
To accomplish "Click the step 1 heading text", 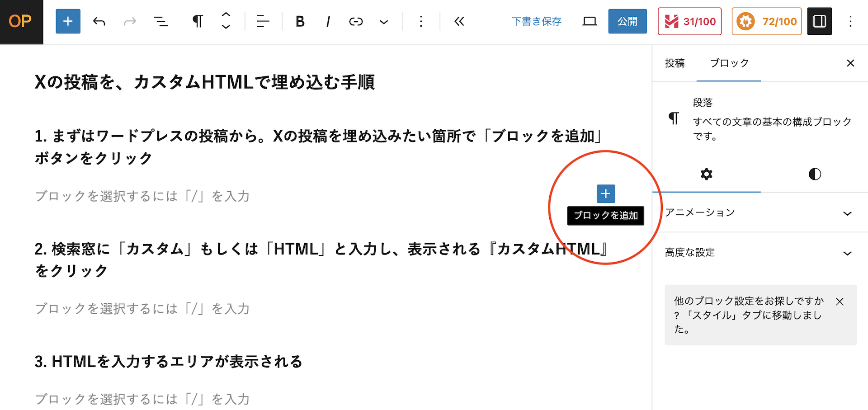I will click(319, 147).
